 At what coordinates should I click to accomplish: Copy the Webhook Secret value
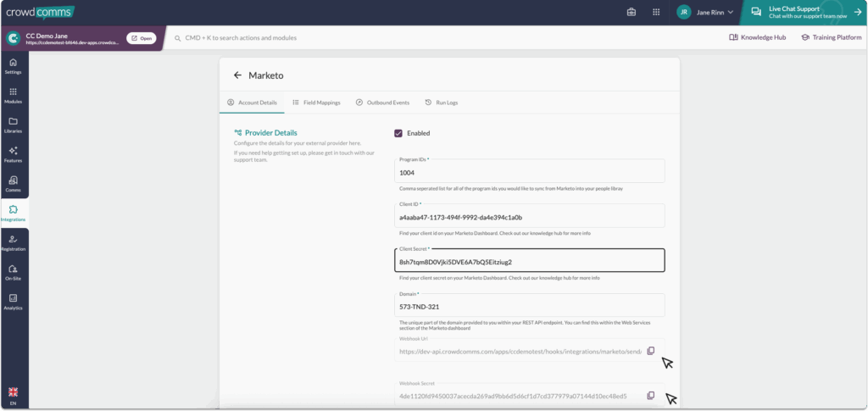[x=651, y=396]
